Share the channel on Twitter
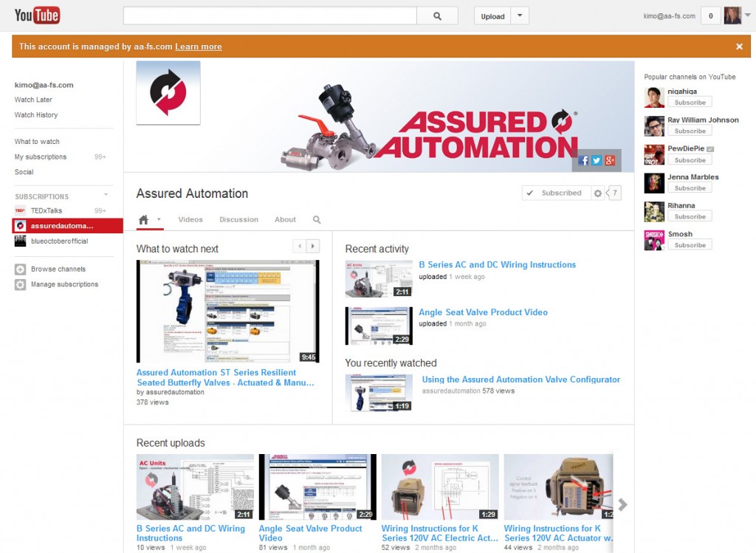The width and height of the screenshot is (756, 553). click(597, 160)
